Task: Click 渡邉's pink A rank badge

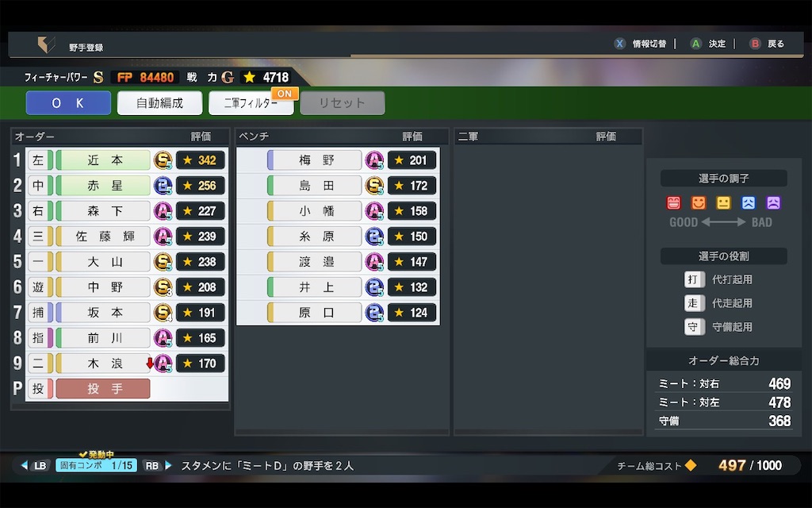Action: [374, 262]
